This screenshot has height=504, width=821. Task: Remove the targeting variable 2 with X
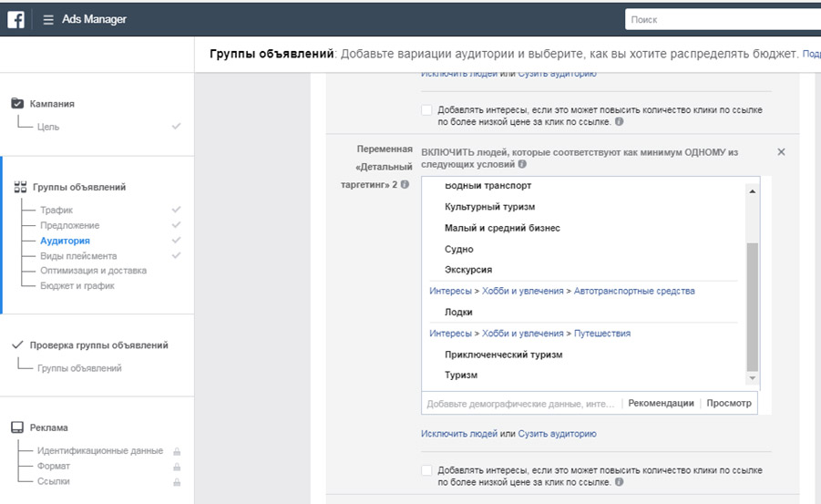[781, 152]
